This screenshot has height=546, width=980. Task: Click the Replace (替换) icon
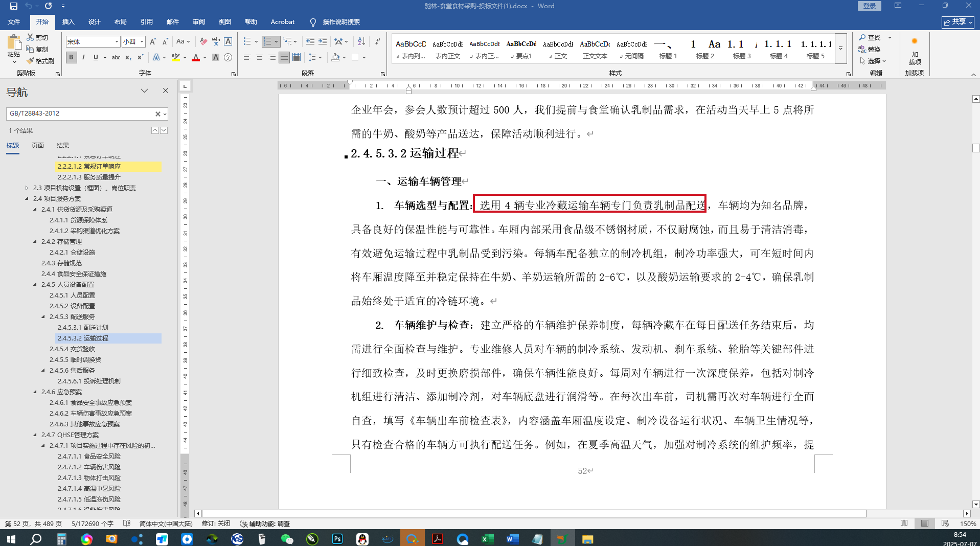[862, 49]
